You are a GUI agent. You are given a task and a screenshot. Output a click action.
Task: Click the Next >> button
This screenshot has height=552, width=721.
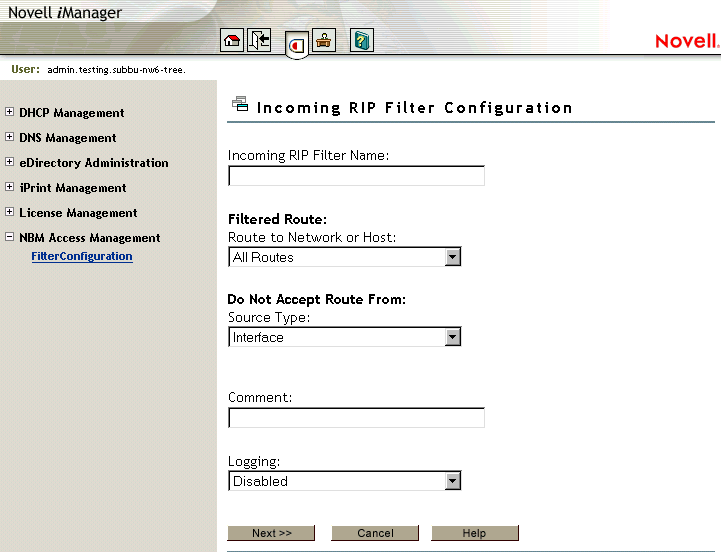coord(271,533)
